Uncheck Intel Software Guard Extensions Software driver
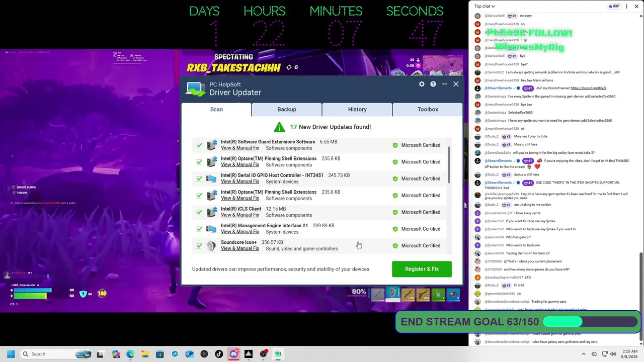 pyautogui.click(x=199, y=145)
